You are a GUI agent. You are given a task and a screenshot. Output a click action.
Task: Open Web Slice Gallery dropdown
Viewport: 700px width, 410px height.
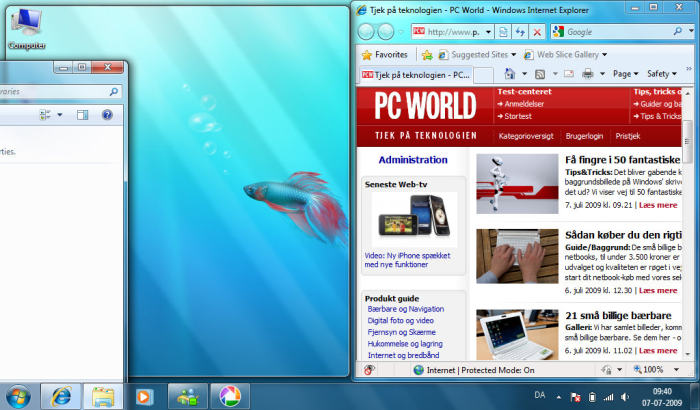coord(565,54)
